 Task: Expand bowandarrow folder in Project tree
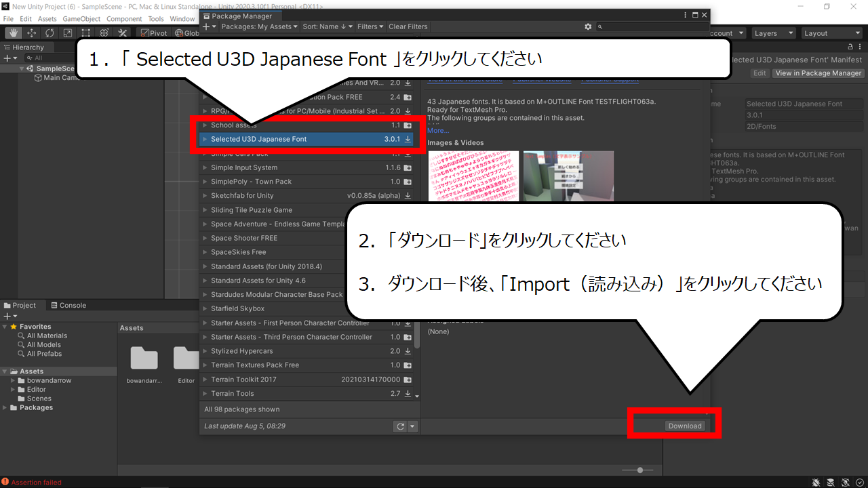(x=13, y=380)
